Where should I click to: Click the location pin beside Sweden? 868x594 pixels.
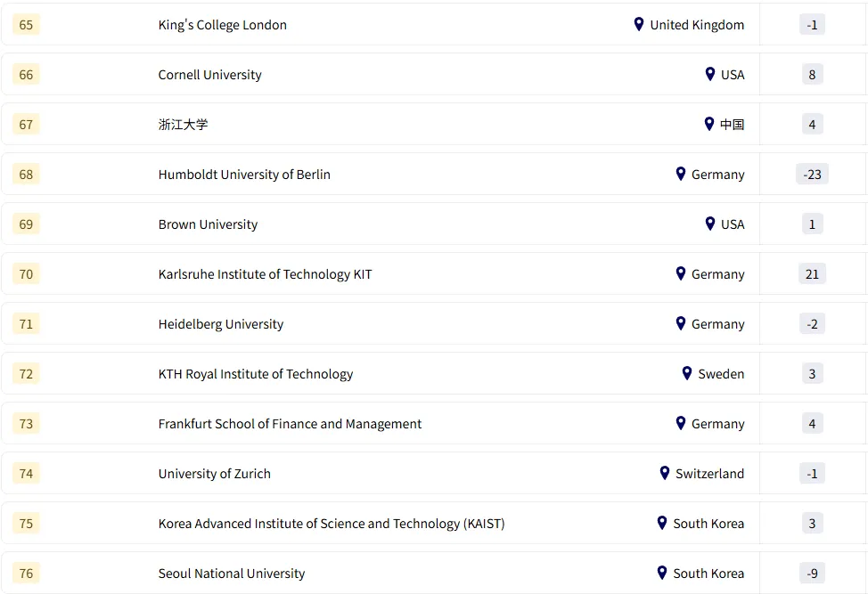pyautogui.click(x=687, y=373)
